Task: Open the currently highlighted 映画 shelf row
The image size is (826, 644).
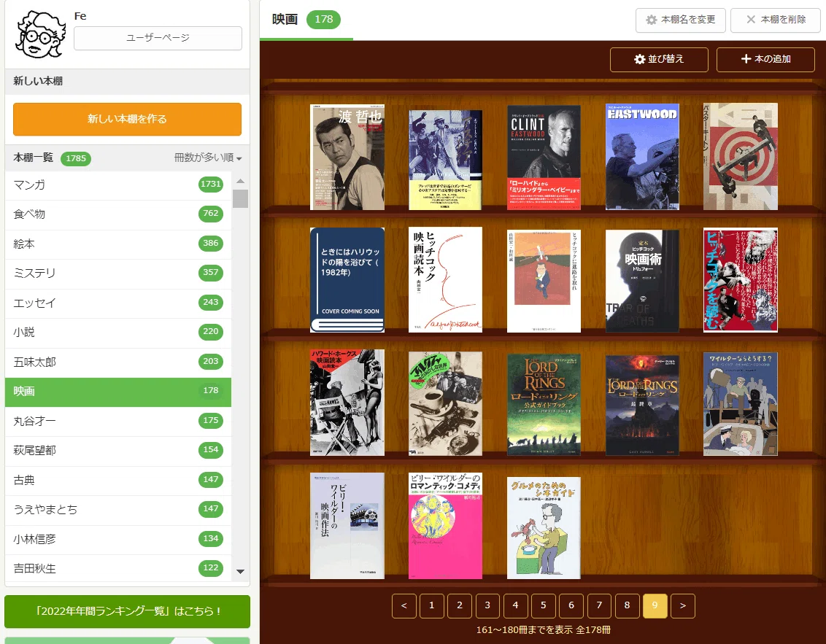Action: pyautogui.click(x=118, y=392)
